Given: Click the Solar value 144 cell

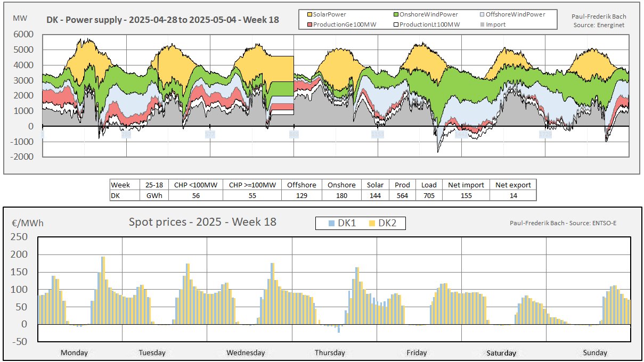Looking at the screenshot, I should pos(375,195).
